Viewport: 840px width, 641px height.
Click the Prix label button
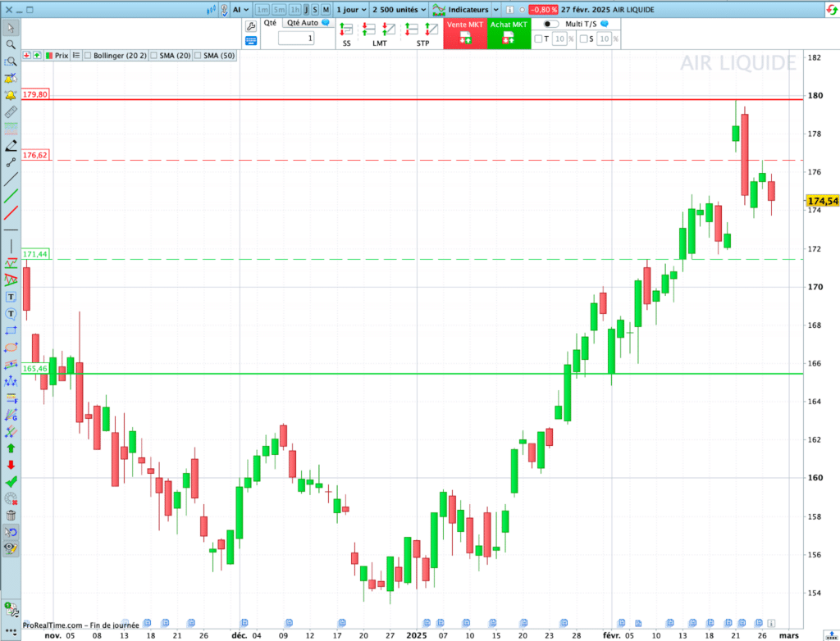click(x=57, y=55)
